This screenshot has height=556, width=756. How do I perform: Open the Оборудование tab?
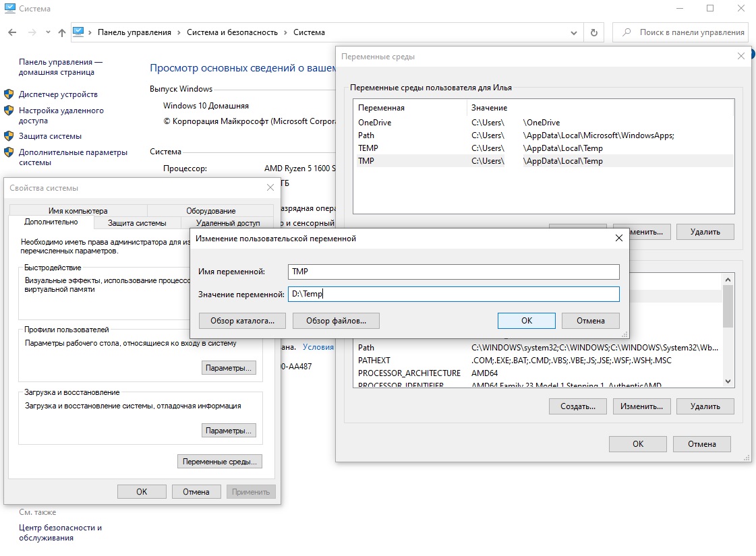pyautogui.click(x=210, y=210)
